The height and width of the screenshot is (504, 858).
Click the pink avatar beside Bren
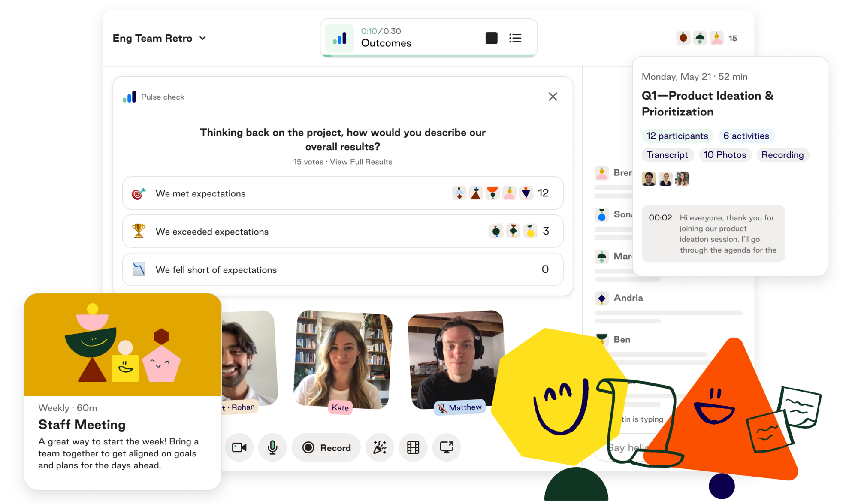601,173
